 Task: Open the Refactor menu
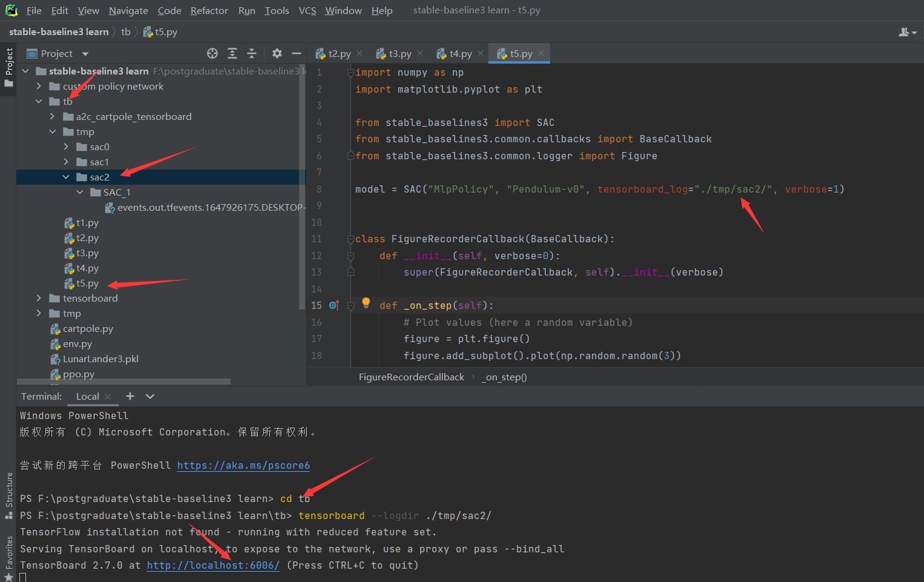tap(209, 10)
